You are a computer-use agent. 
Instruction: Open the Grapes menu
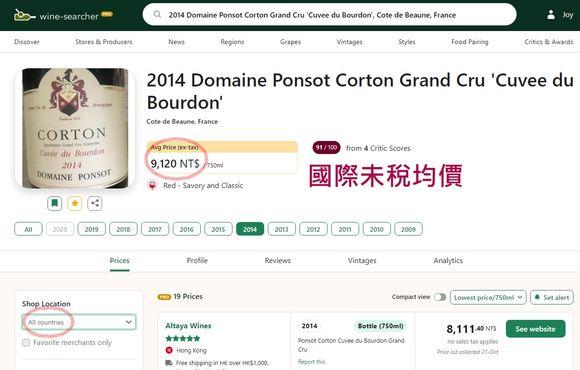[x=290, y=42]
